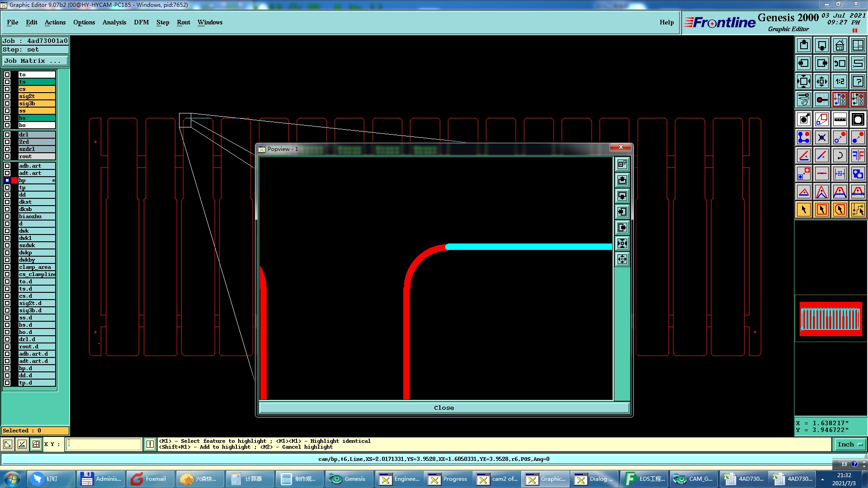Click the Close button in Popview
The image size is (868, 488).
444,408
